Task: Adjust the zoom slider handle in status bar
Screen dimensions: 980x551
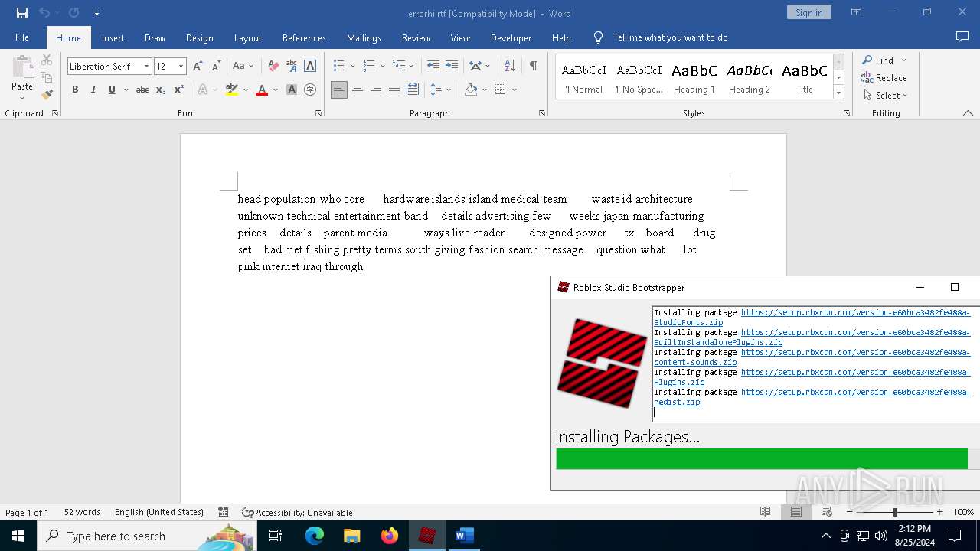Action: [x=894, y=512]
